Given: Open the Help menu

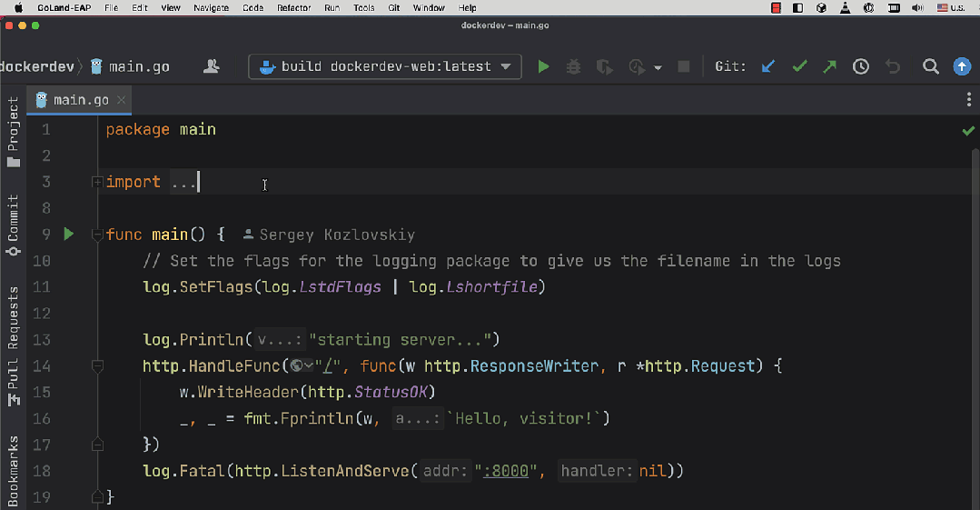Looking at the screenshot, I should (468, 7).
